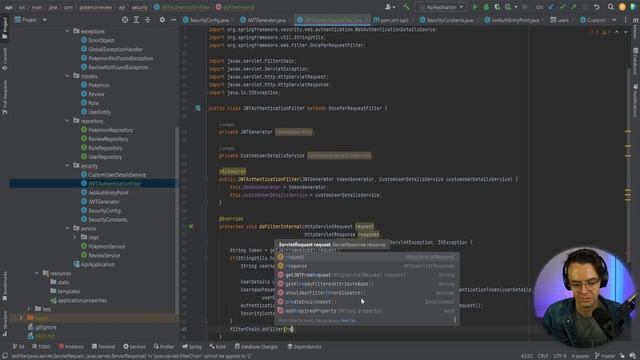640x360 pixels.
Task: Start debugging with the bug icon
Action: click(x=486, y=7)
